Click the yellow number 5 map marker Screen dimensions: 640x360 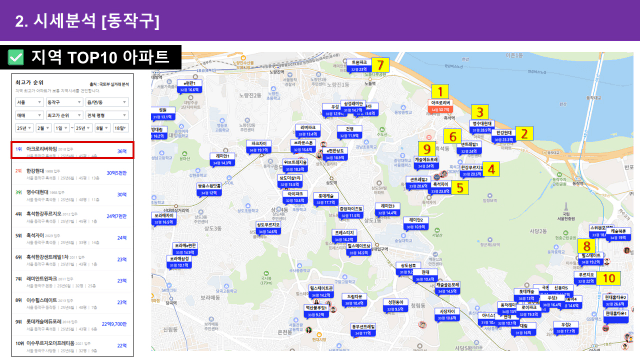point(460,188)
